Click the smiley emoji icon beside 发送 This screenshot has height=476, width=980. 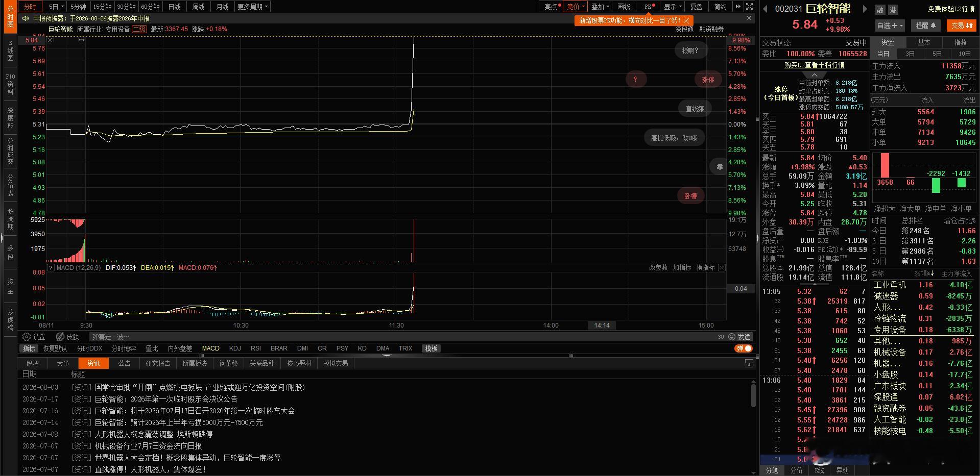[x=732, y=337]
